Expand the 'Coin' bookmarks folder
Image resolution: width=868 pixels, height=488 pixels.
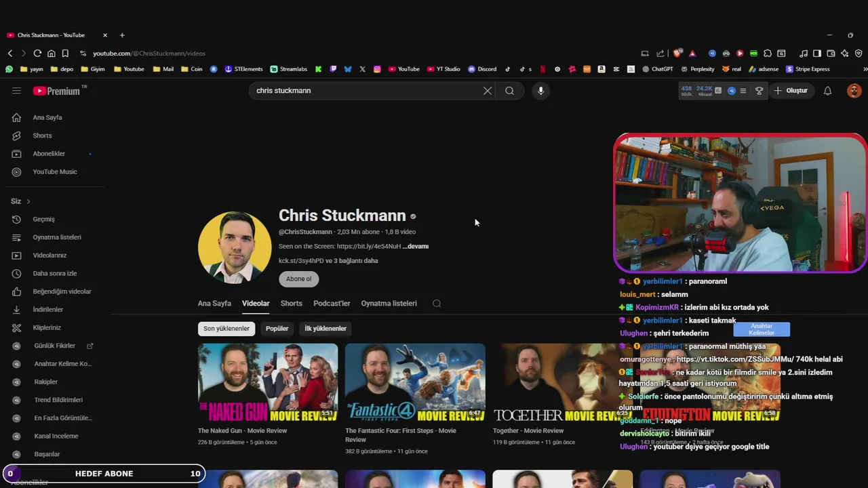[191, 69]
